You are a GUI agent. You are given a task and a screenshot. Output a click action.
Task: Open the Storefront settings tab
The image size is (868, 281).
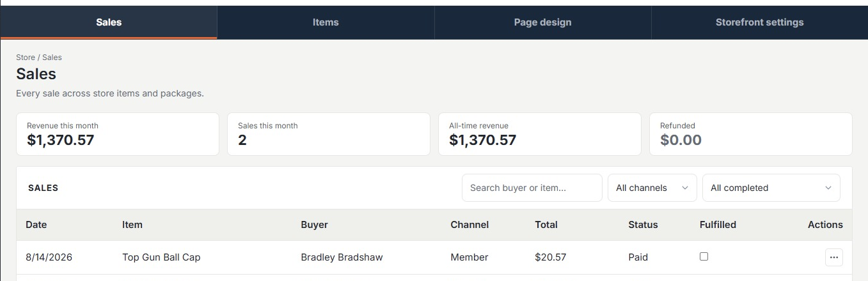pos(759,22)
